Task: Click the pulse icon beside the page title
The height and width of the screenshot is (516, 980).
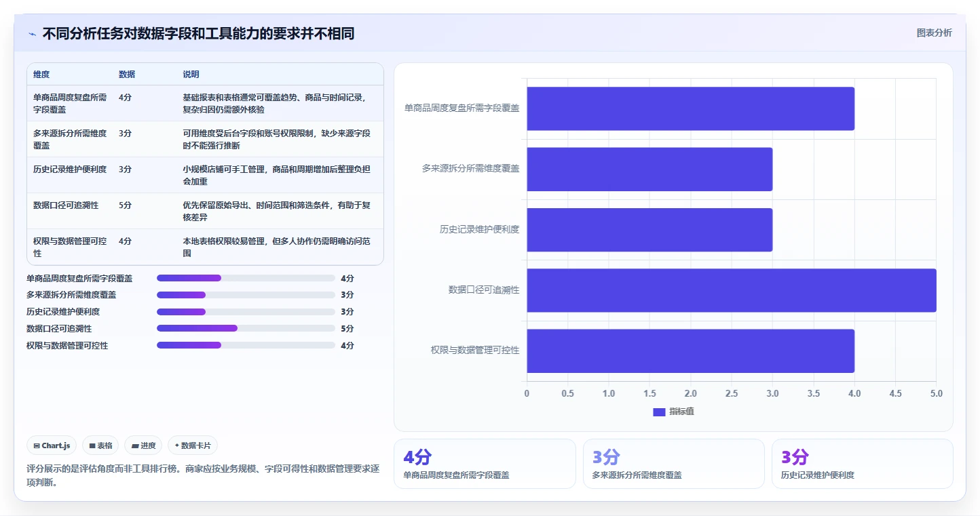Action: pos(32,34)
